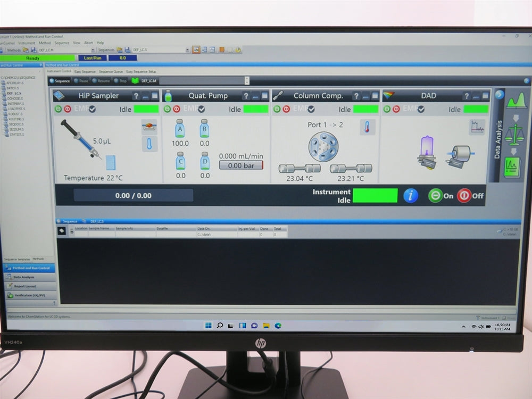Image resolution: width=532 pixels, height=399 pixels.
Task: Click the sampler thermostat thermometer icon
Action: pyautogui.click(x=149, y=144)
